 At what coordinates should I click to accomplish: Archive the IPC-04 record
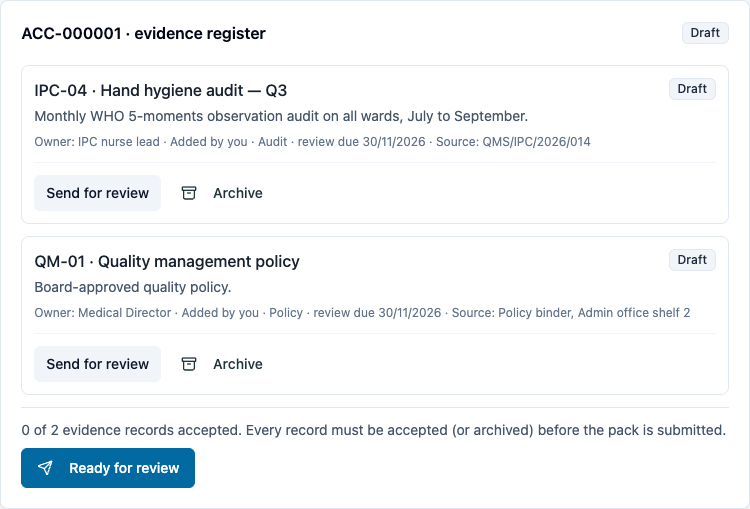[222, 193]
